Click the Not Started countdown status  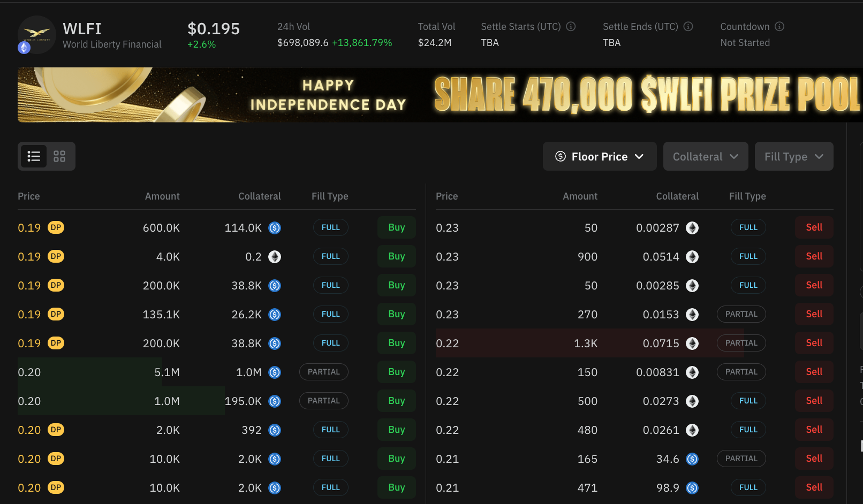745,43
